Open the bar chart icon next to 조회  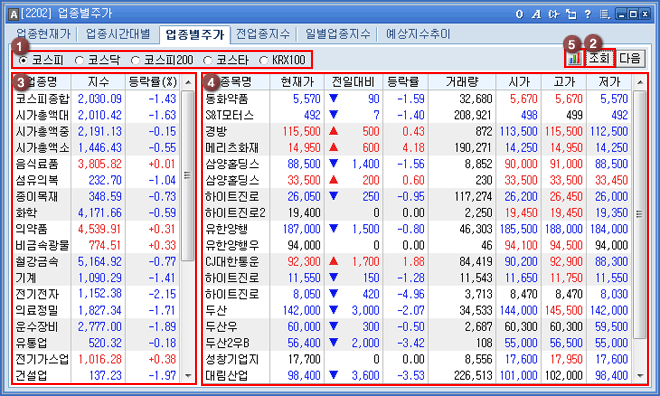[575, 58]
